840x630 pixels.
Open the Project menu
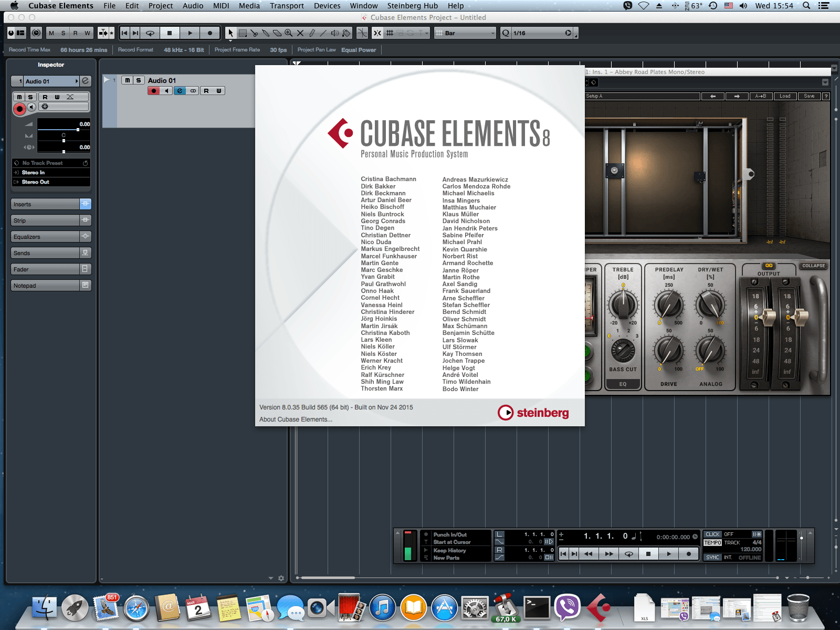(161, 6)
